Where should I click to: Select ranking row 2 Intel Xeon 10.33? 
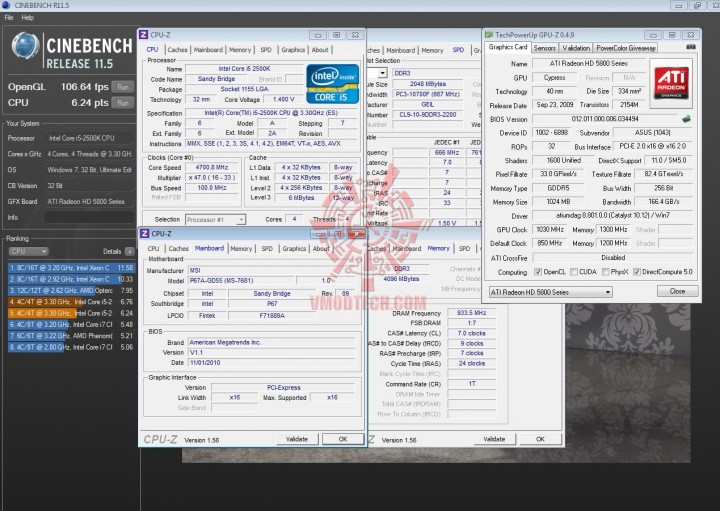(71, 279)
